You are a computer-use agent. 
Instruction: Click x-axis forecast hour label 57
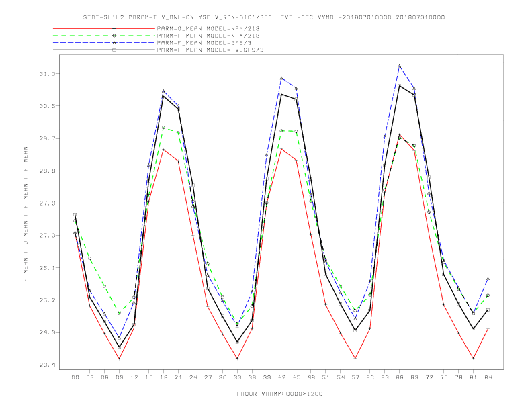pos(355,377)
